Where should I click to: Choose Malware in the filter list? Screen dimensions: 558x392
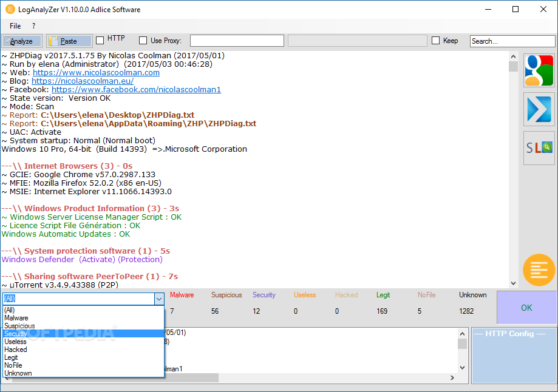pos(83,318)
